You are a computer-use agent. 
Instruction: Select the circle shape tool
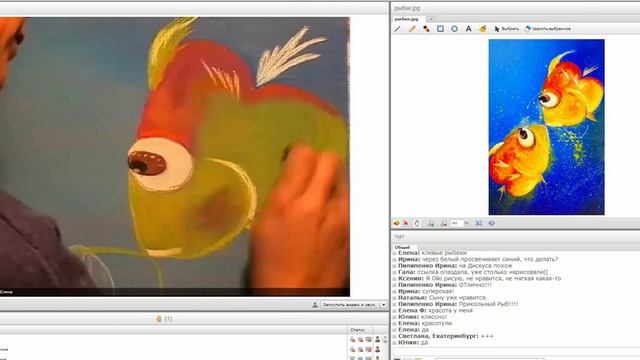[x=454, y=29]
